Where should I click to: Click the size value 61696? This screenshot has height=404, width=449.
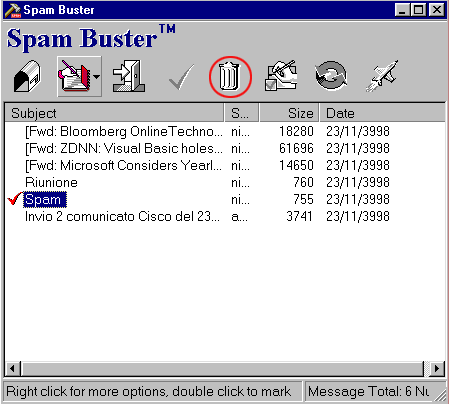(296, 148)
